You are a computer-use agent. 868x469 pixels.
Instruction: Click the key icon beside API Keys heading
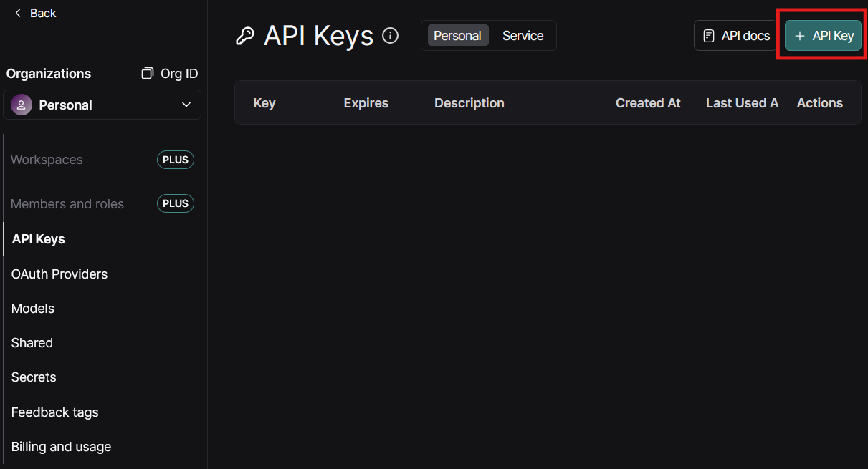coord(245,34)
